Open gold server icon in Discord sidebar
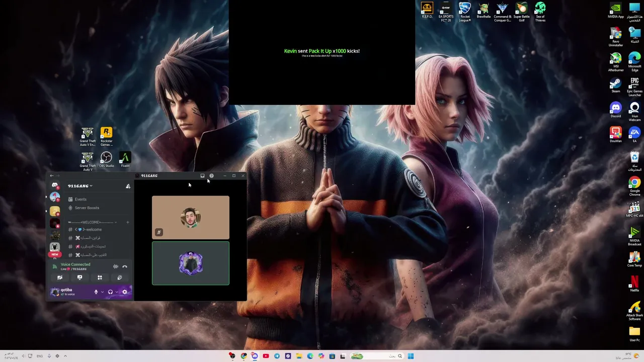The height and width of the screenshot is (362, 644). click(x=55, y=210)
